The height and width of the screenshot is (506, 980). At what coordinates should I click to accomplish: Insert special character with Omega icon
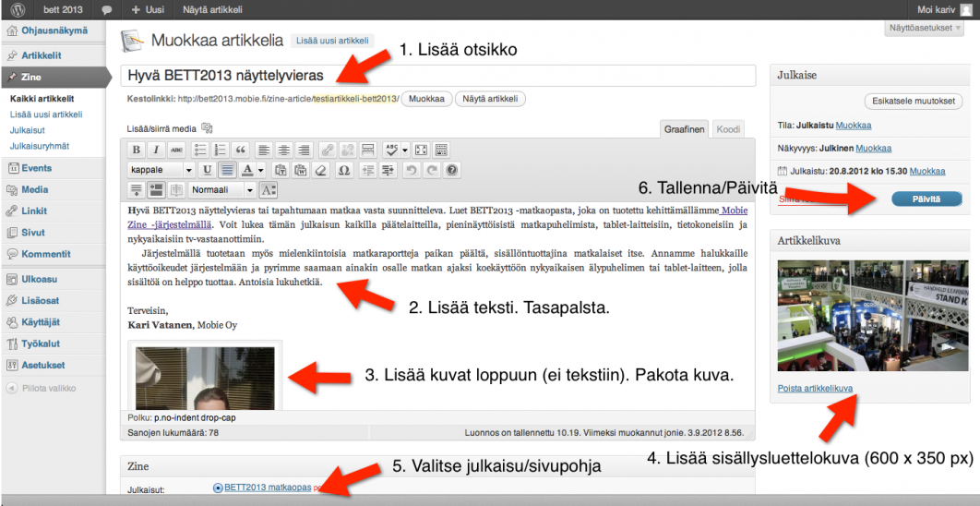coord(343,170)
